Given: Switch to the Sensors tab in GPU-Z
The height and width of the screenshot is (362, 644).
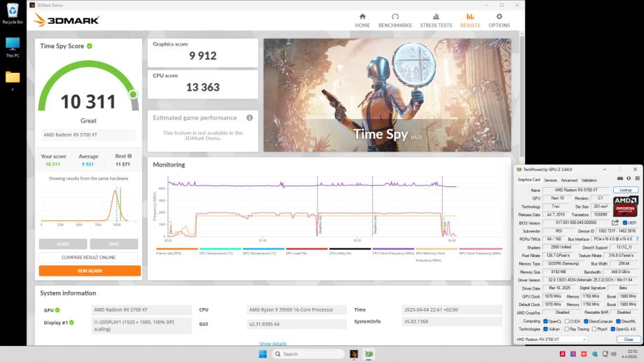Looking at the screenshot, I should coord(550,180).
